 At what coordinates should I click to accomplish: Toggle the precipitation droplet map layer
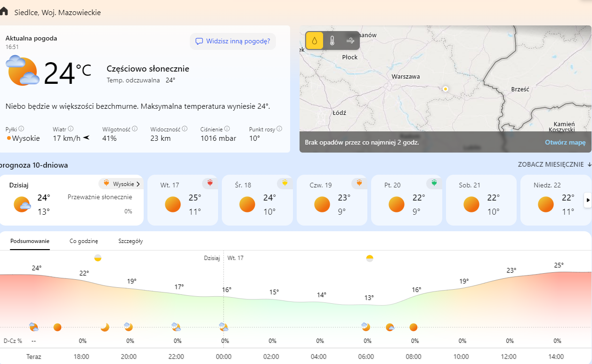(314, 41)
